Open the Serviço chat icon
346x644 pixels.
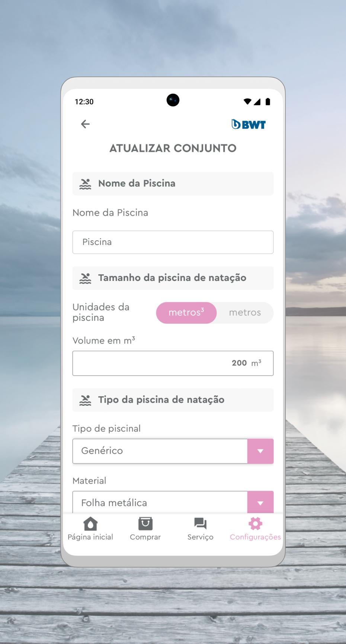click(200, 524)
